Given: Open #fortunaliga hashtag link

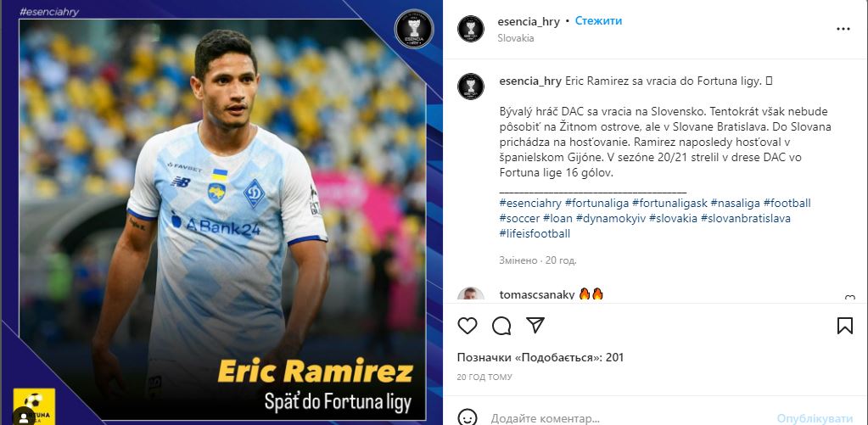Looking at the screenshot, I should coord(596,203).
